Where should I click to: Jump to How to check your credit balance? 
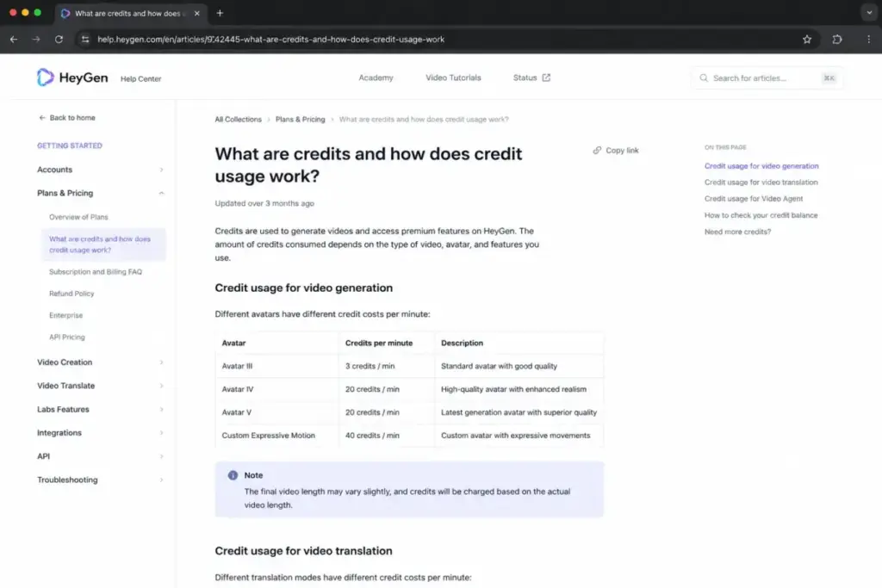tap(761, 215)
